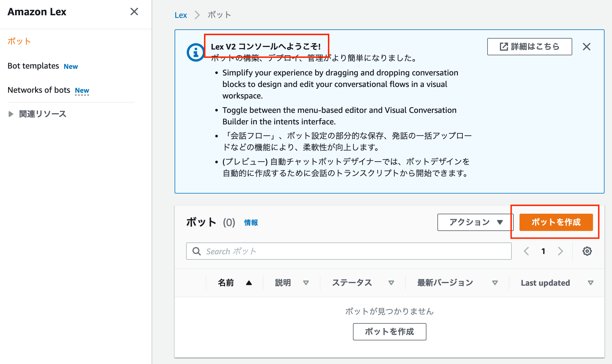Click the breadcrumb chevron separator after Lex

(197, 15)
